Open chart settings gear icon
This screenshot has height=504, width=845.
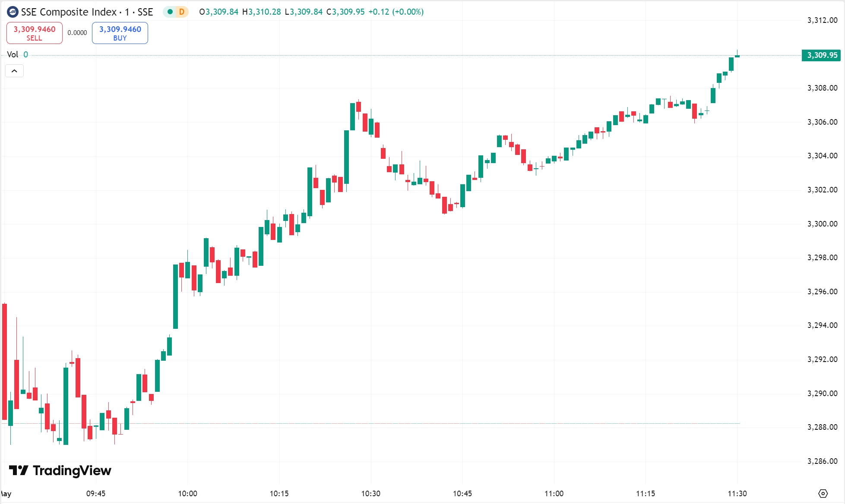823,493
